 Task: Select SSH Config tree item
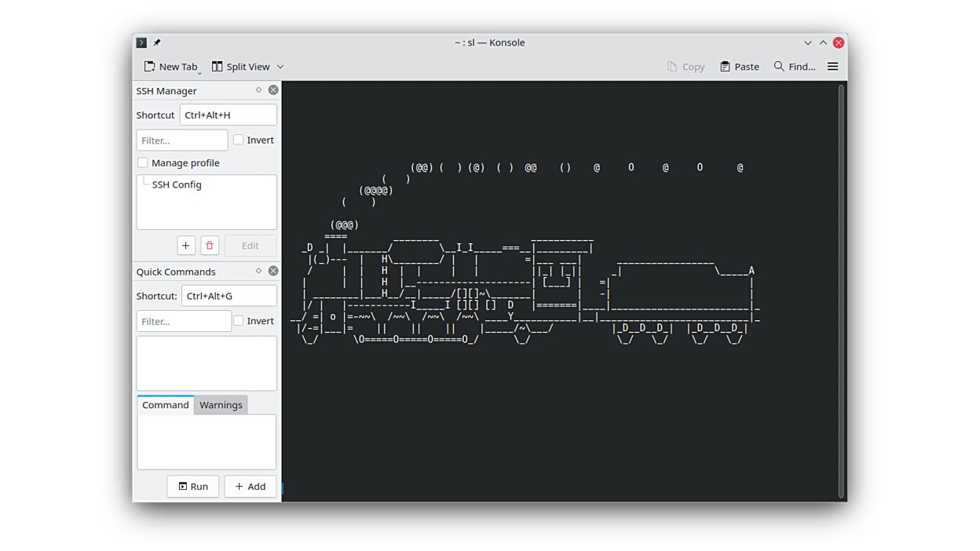[177, 184]
